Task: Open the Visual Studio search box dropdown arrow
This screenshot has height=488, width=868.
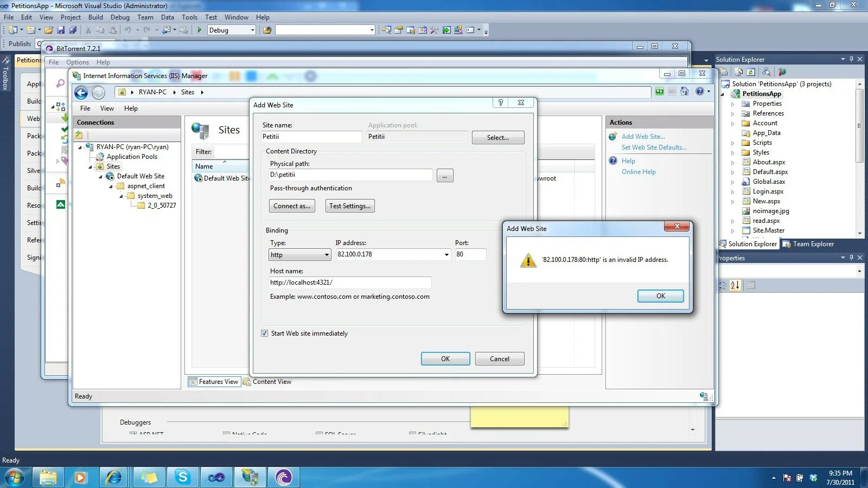Action: tap(372, 30)
